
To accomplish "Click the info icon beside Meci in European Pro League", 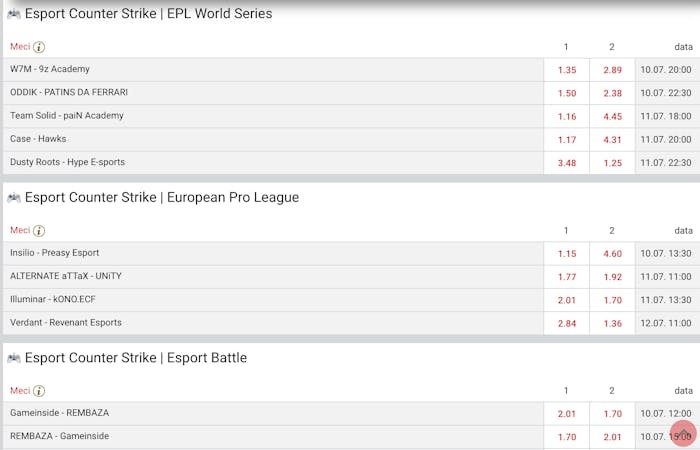I will (x=39, y=231).
